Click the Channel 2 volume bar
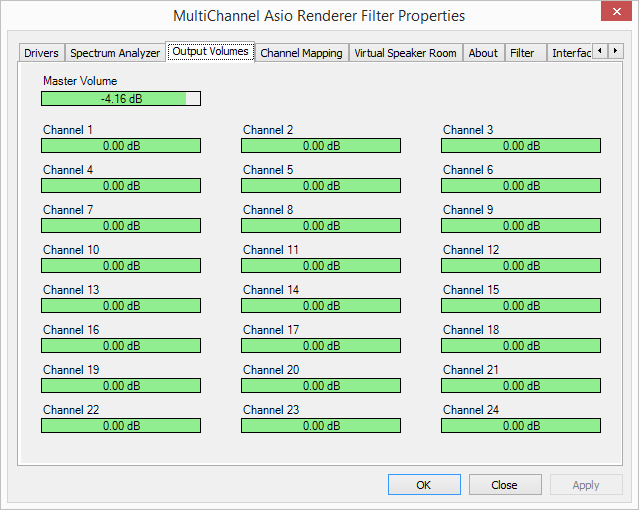The height and width of the screenshot is (510, 639). [x=321, y=146]
